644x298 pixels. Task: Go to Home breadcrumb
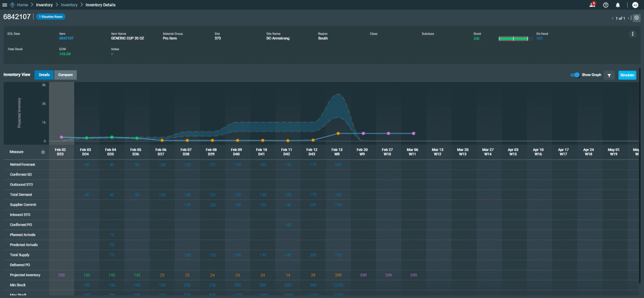[x=22, y=5]
